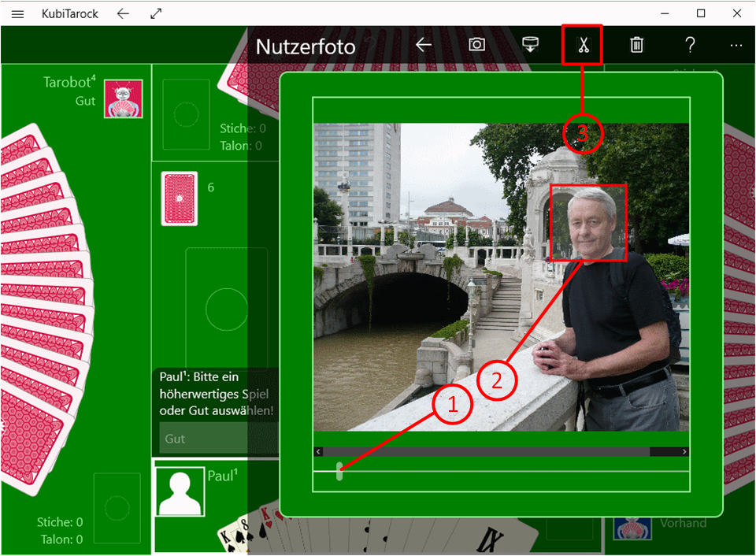This screenshot has width=756, height=556.
Task: Click the scissors crop icon
Action: [583, 45]
